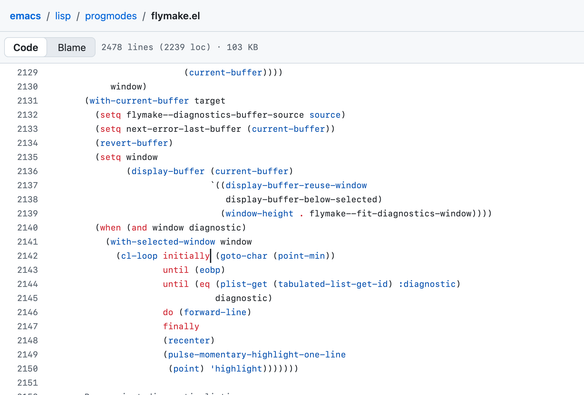Image resolution: width=584 pixels, height=395 pixels.
Task: Click display-buffer-reuse-window symbol
Action: 296,185
